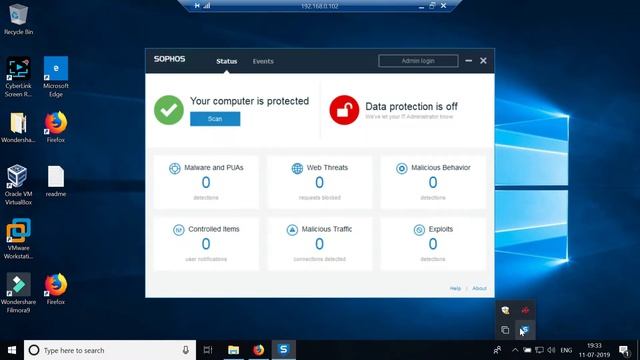
Task: Select Oracle VM VirtualBox desktop icon
Action: (18, 184)
